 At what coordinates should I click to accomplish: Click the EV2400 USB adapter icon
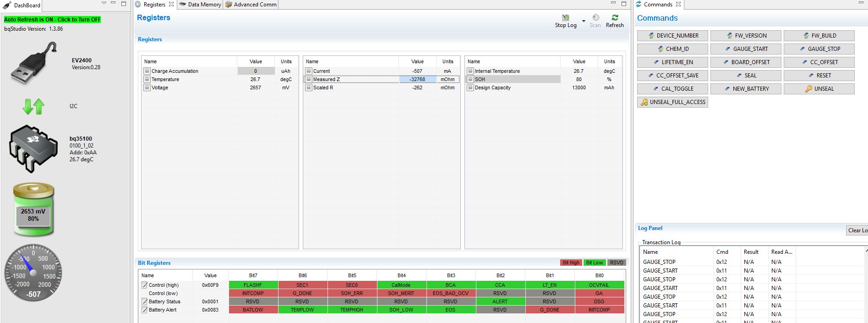(x=34, y=63)
